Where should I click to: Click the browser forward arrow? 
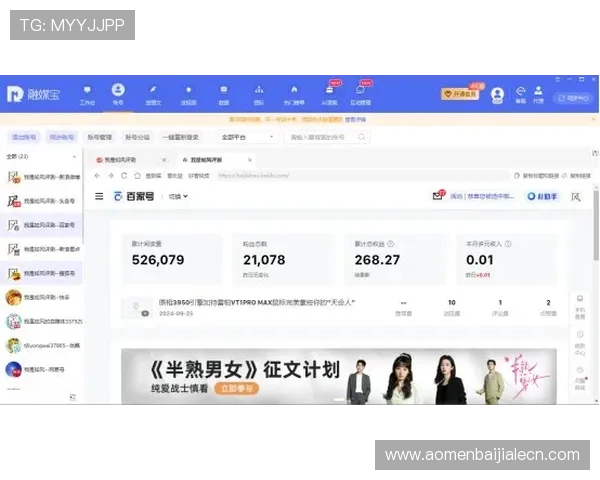click(111, 176)
